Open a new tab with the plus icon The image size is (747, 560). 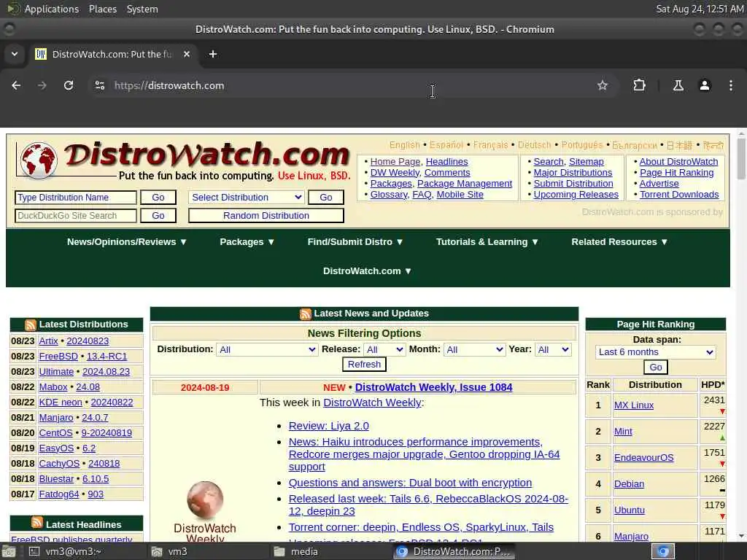pos(213,54)
